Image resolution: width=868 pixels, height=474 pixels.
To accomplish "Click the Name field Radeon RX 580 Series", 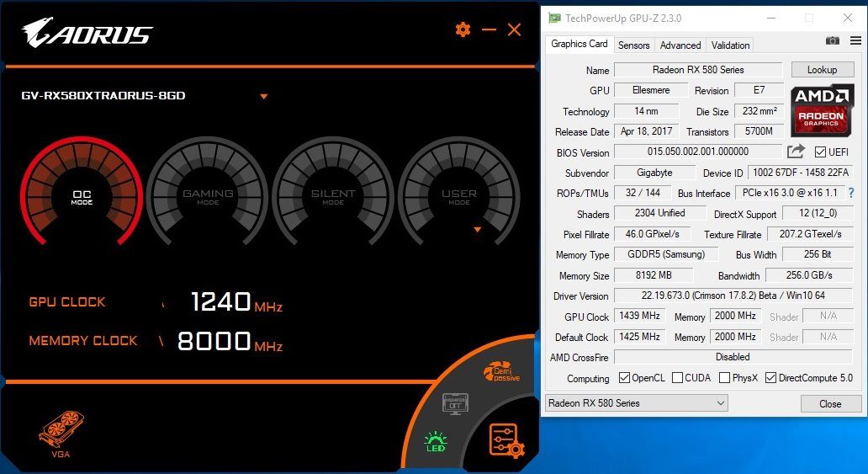I will [x=698, y=70].
